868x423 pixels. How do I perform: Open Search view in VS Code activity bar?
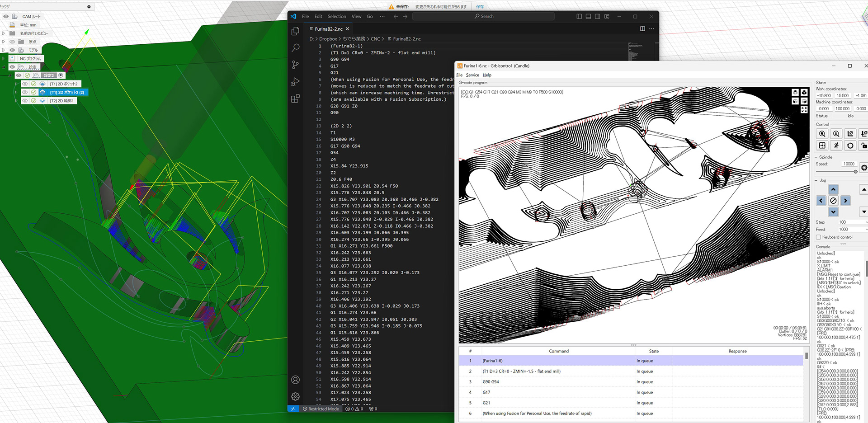tap(295, 48)
